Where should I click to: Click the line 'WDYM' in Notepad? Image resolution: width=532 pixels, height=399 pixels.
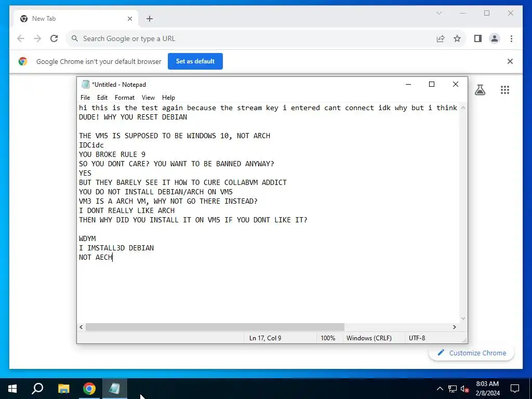point(87,238)
